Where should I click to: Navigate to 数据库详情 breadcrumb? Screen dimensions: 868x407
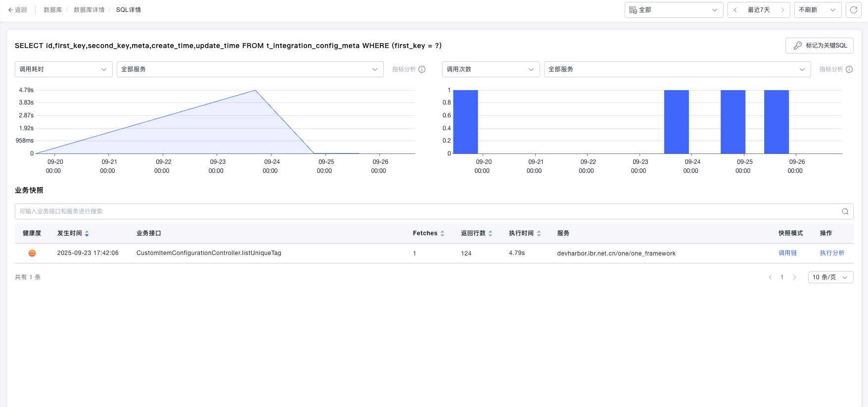[x=89, y=10]
